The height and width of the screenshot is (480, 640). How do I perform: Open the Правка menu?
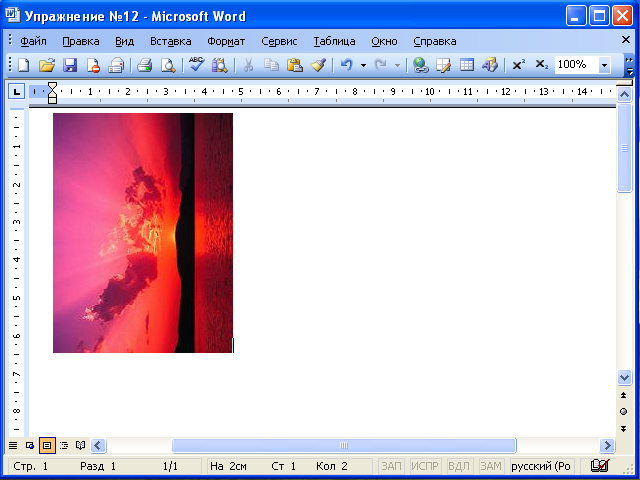coord(81,41)
